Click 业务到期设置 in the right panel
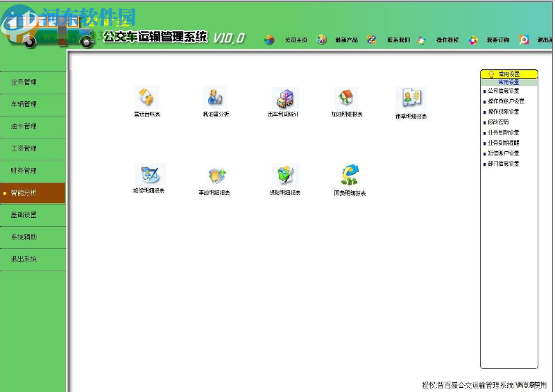555x392 pixels. point(504,133)
